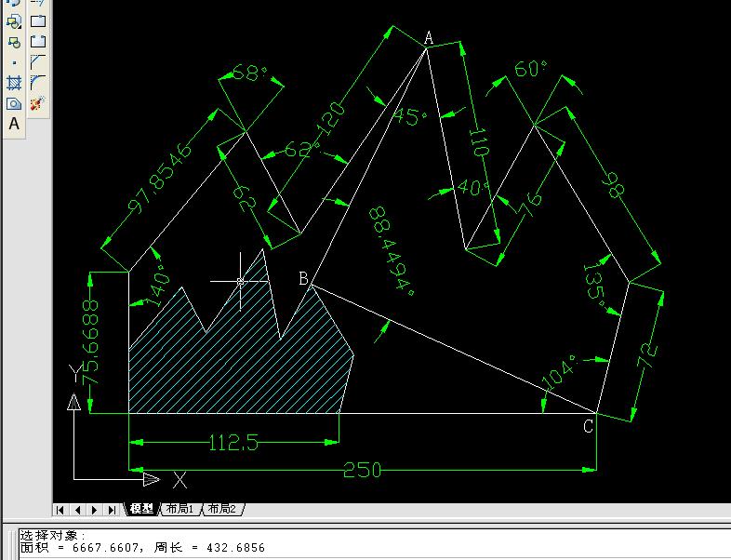Select the Chamfer tool
Image resolution: width=731 pixels, height=560 pixels.
coord(38,61)
